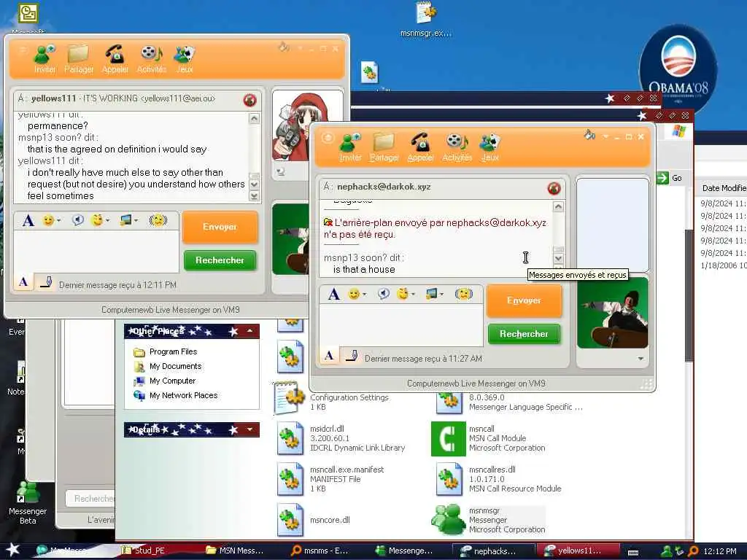Block contact icon in yellows111 chat header
This screenshot has width=747, height=560.
pyautogui.click(x=249, y=100)
